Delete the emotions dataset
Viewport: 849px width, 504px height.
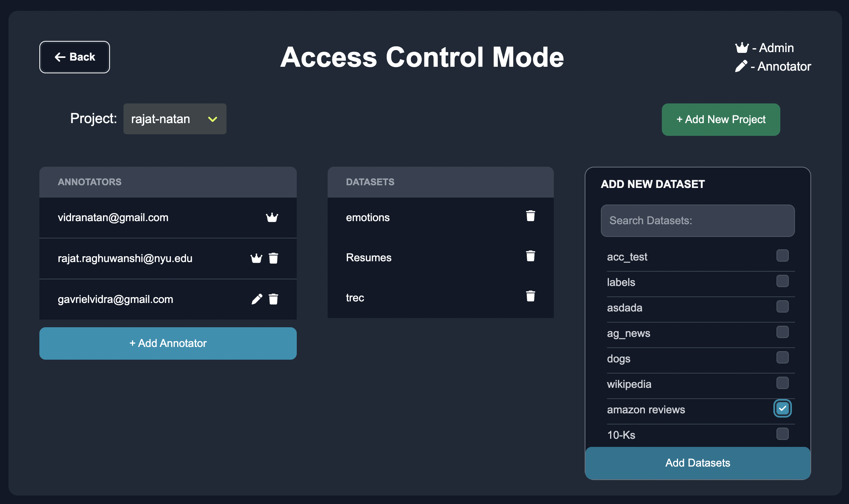531,216
